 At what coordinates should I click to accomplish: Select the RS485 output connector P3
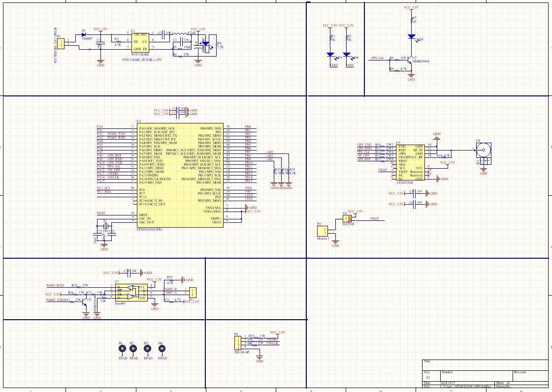(x=193, y=293)
